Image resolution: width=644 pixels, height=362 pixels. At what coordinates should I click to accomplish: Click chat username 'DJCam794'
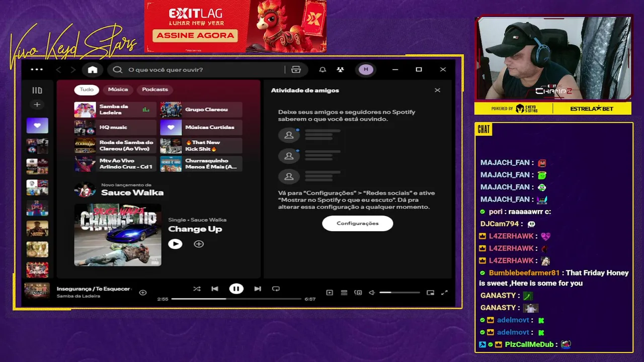[x=500, y=224]
